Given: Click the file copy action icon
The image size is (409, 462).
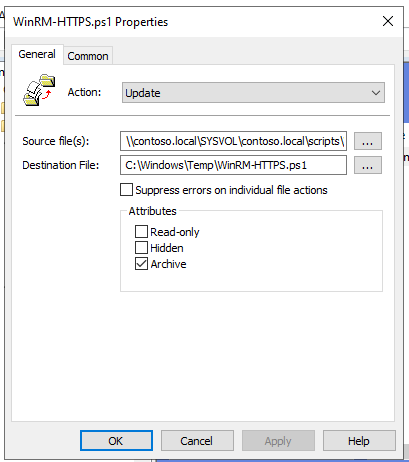Looking at the screenshot, I should (x=39, y=90).
